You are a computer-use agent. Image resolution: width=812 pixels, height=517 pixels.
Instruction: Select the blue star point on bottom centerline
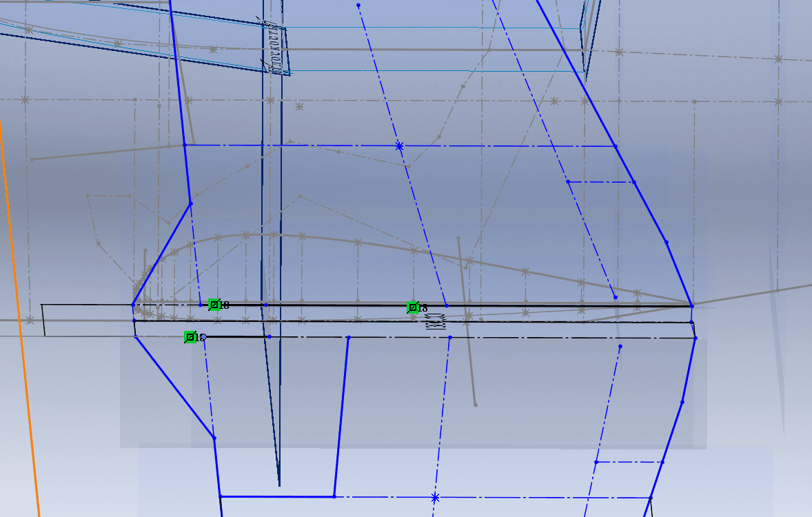click(435, 498)
